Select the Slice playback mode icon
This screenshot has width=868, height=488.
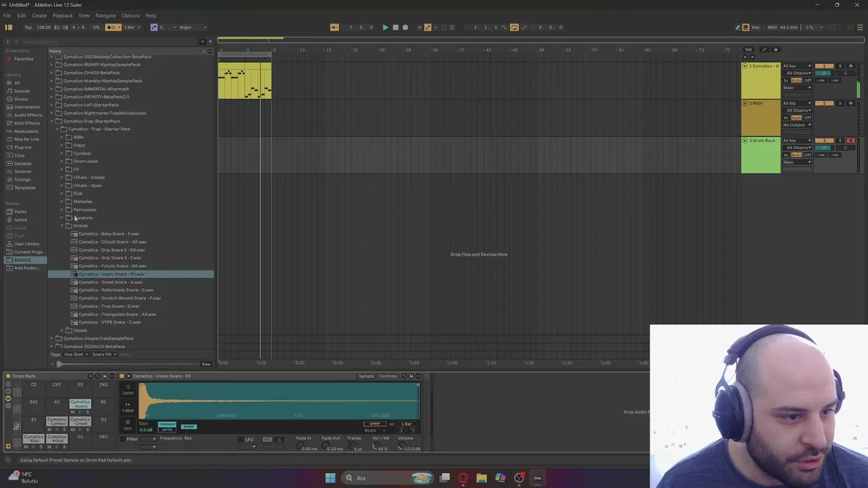pos(127,424)
